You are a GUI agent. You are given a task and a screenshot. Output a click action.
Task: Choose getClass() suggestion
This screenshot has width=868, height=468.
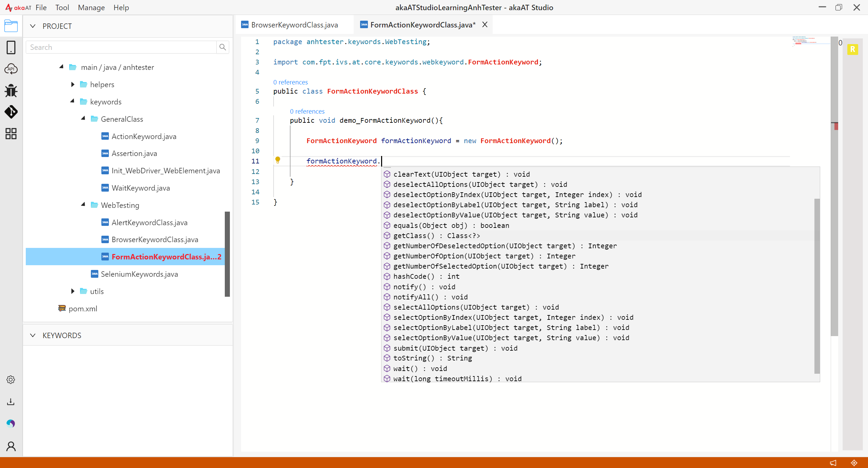[597, 236]
